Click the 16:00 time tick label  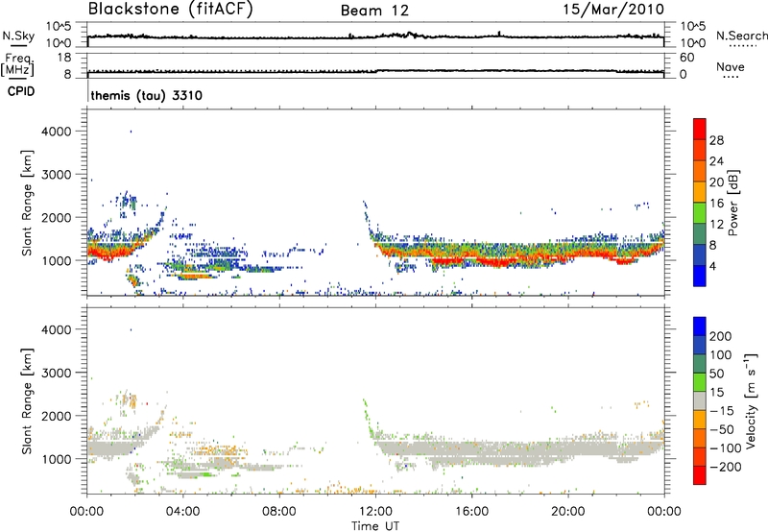(x=471, y=512)
